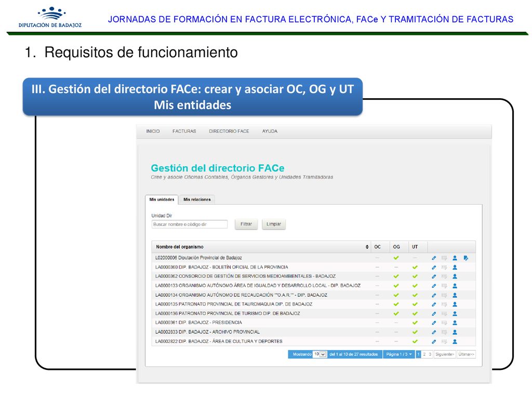Image resolution: width=532 pixels, height=399 pixels.
Task: Edit ORGANISMO AUTÓNOMO DE RECAUDACIÓN row
Action: [x=434, y=295]
